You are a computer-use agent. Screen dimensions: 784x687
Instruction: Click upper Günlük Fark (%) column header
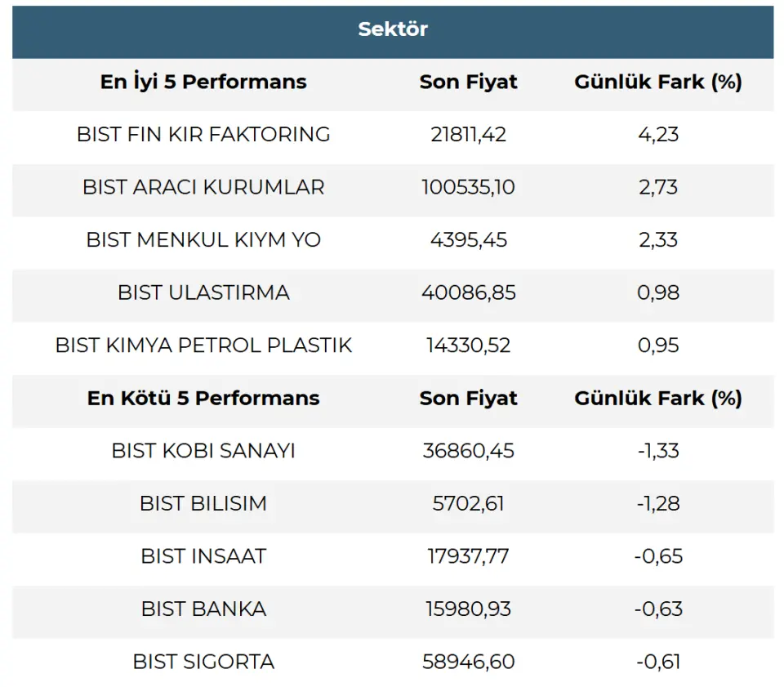(658, 82)
